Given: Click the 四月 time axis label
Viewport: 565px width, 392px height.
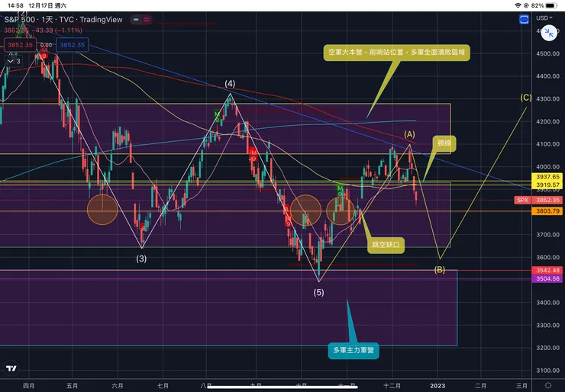Looking at the screenshot, I should 28,386.
